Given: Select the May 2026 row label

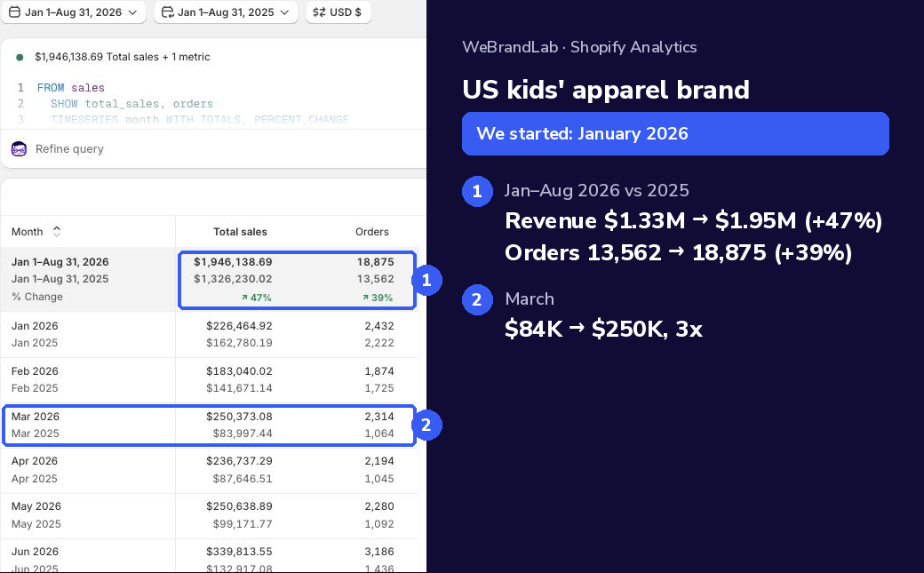Looking at the screenshot, I should tap(36, 506).
